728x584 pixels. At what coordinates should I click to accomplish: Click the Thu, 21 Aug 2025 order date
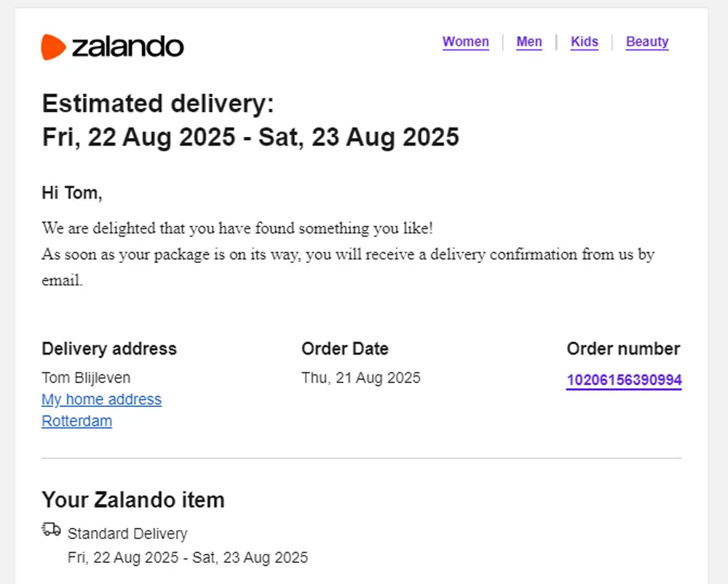click(x=361, y=377)
